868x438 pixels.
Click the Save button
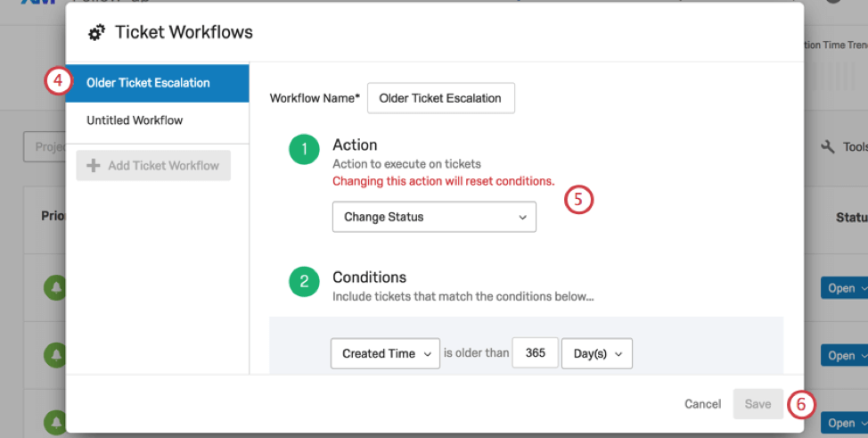click(757, 404)
